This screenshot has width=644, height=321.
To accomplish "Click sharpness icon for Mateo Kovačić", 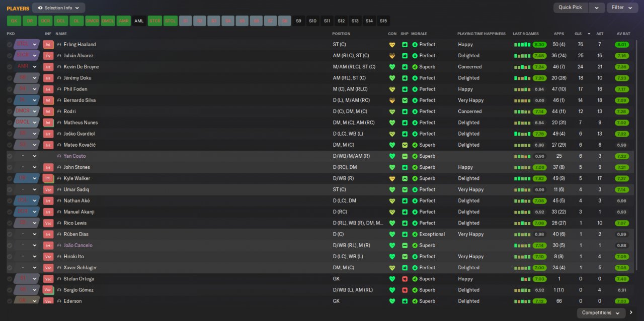I will coord(405,145).
